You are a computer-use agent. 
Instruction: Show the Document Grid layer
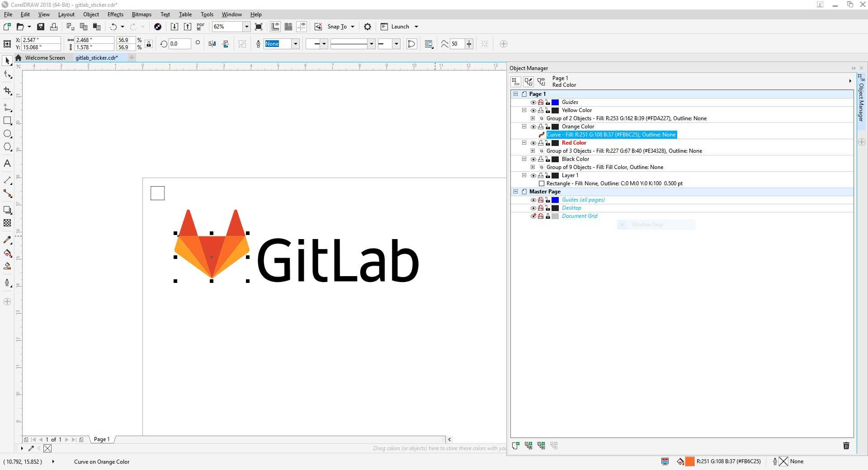(533, 216)
